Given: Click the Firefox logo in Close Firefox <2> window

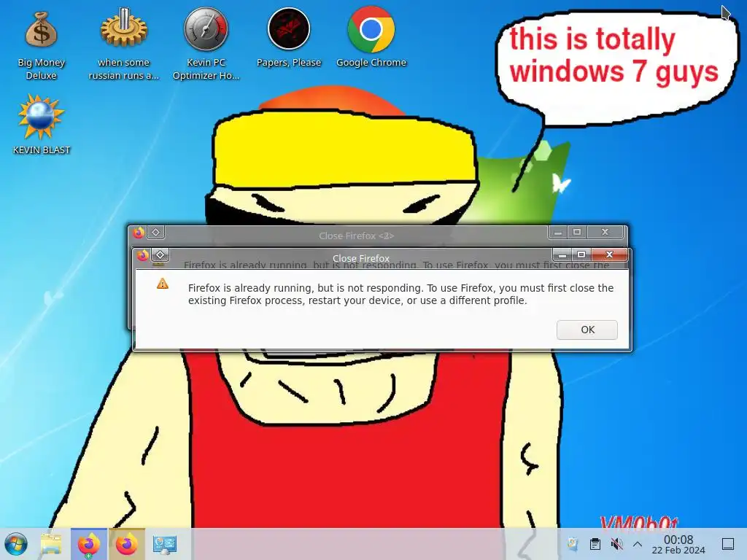Looking at the screenshot, I should pos(139,233).
